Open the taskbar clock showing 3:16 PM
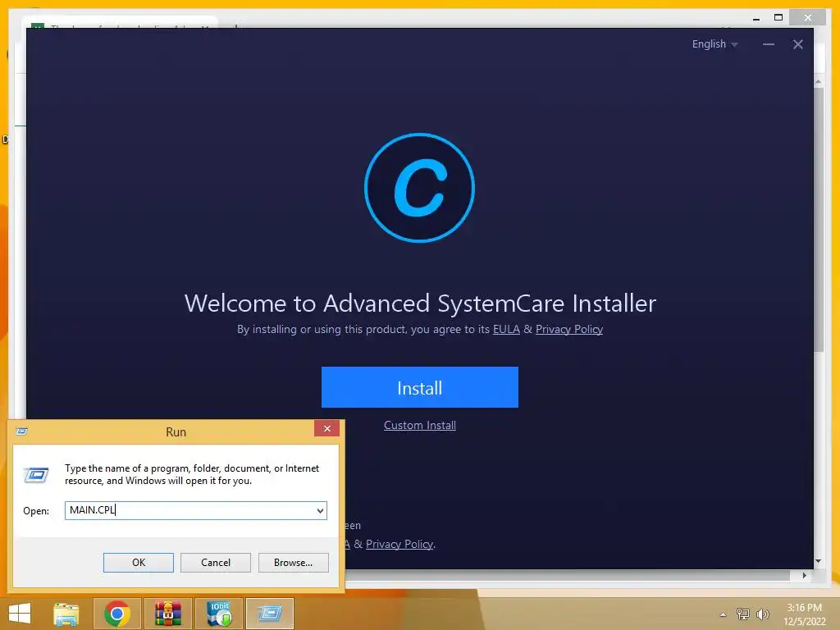Image resolution: width=840 pixels, height=630 pixels. 804,614
